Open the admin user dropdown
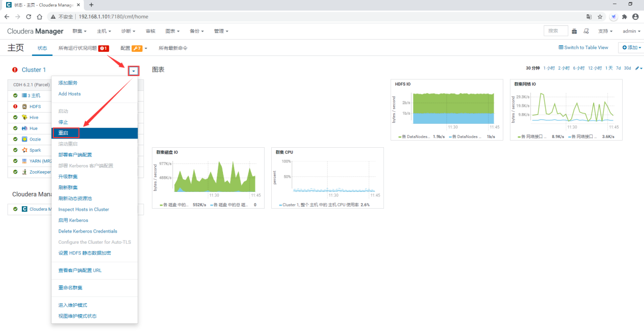 (631, 31)
